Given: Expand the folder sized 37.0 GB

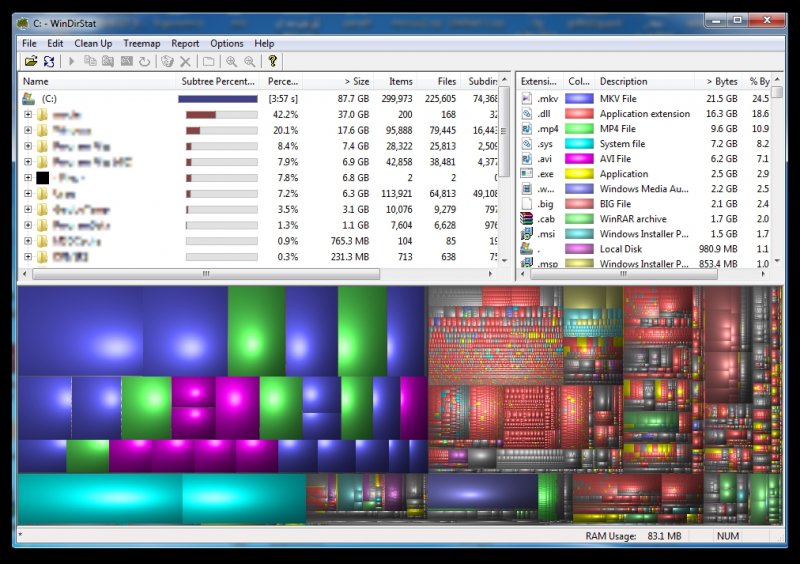Looking at the screenshot, I should 28,114.
